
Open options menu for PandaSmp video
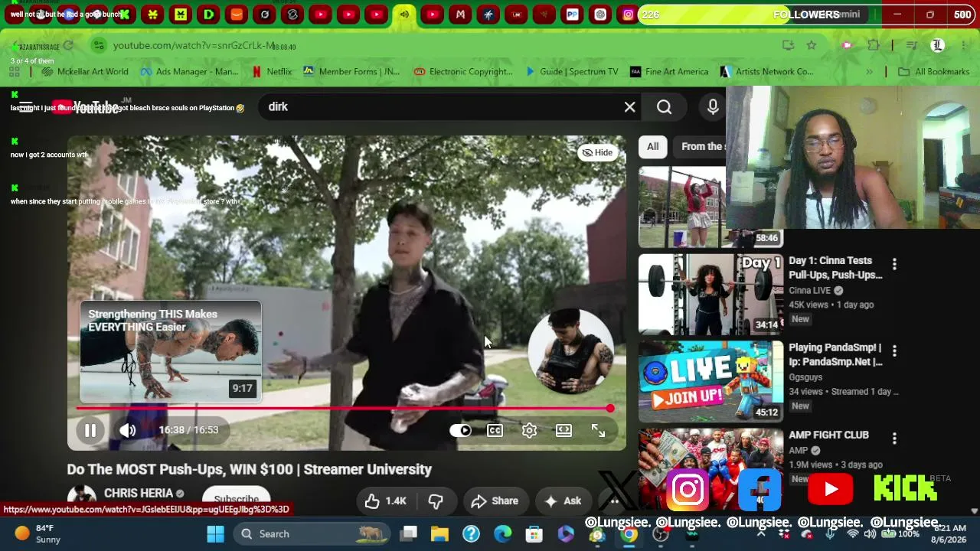(894, 351)
